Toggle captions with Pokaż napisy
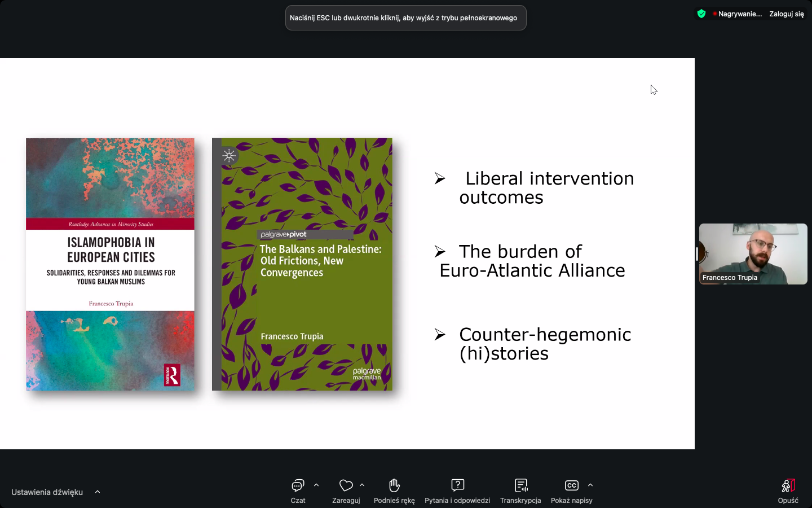812x508 pixels. click(x=571, y=491)
